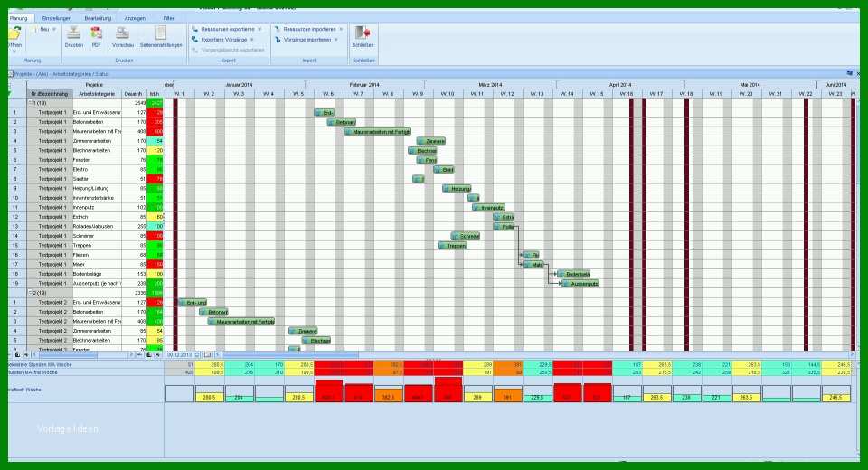Switch to the Bearbeitung tab
This screenshot has width=868, height=470.
click(x=98, y=18)
